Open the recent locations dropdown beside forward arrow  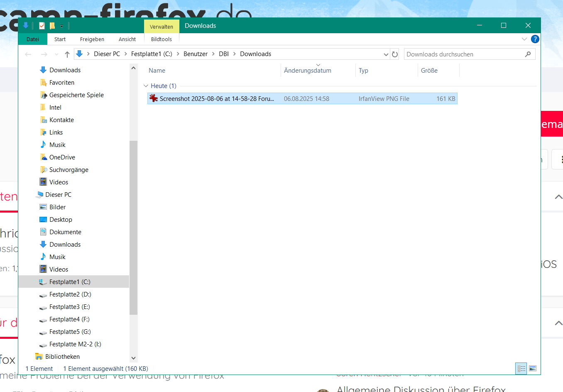click(x=56, y=54)
